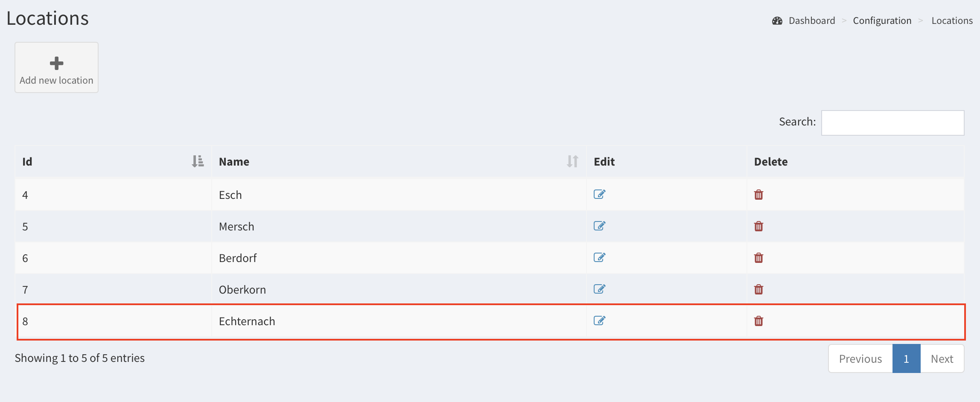This screenshot has width=980, height=402.
Task: Select page 1 in pagination
Action: click(x=906, y=359)
